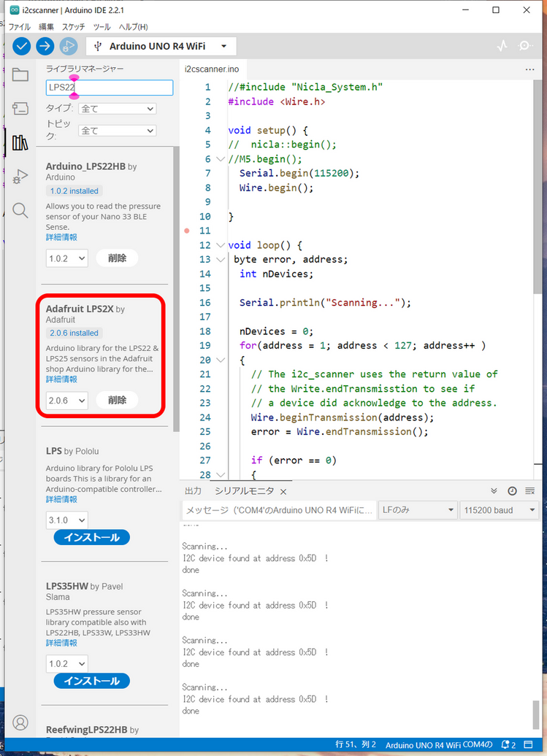
Task: Click the breakpoint dot at line 11
Action: click(187, 231)
